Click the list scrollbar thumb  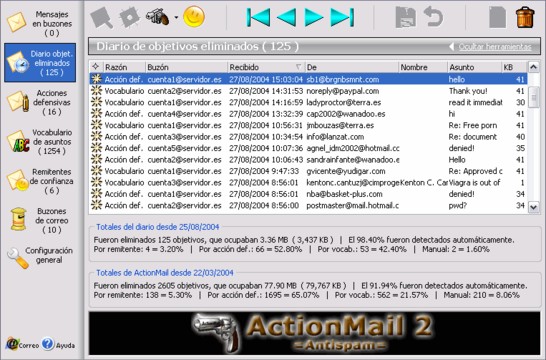(x=533, y=97)
